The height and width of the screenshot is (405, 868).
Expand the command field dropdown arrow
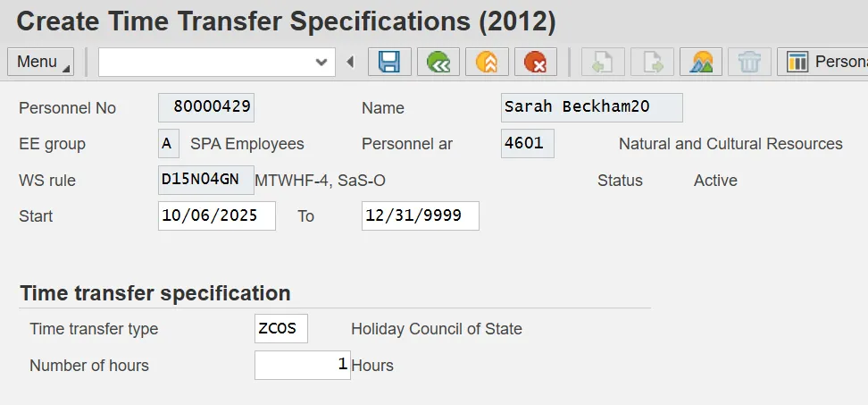click(x=321, y=62)
